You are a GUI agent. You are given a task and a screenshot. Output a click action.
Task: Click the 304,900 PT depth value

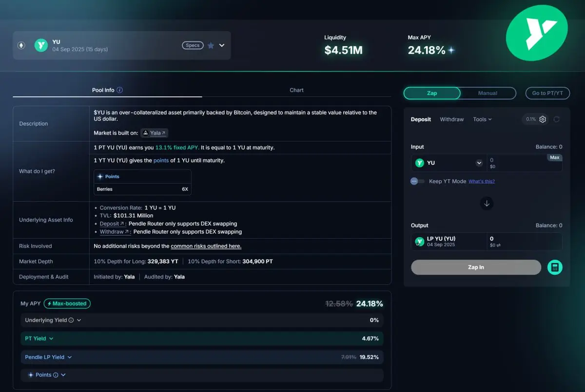[x=257, y=261]
